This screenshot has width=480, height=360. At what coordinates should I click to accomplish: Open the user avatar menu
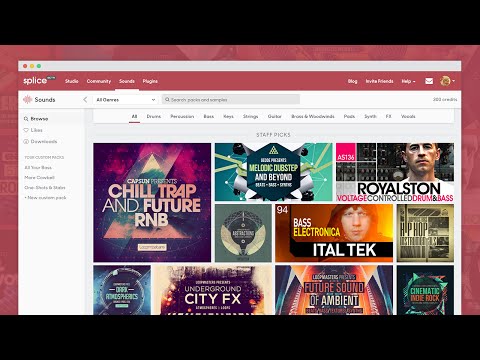447,81
